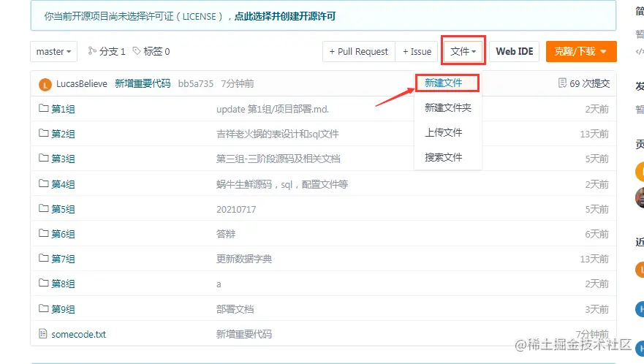
Task: Open commit message 第三组-三阶段源码及相关文档
Action: tap(278, 159)
